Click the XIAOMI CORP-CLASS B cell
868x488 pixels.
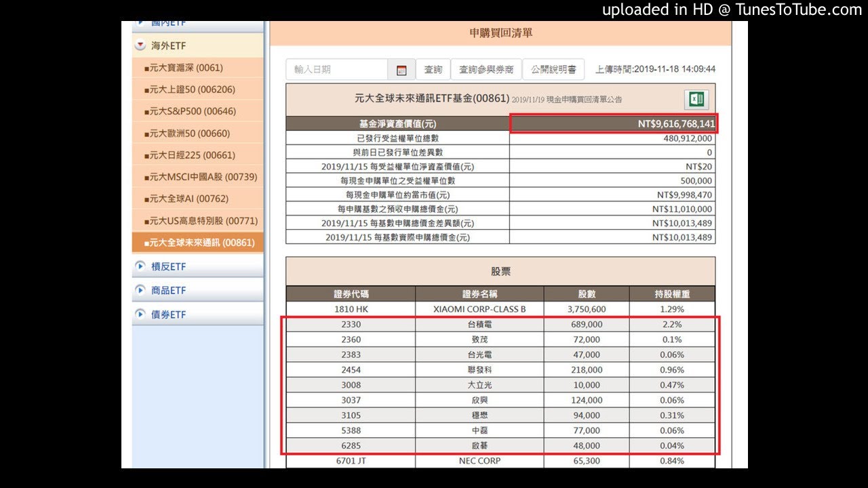[479, 309]
